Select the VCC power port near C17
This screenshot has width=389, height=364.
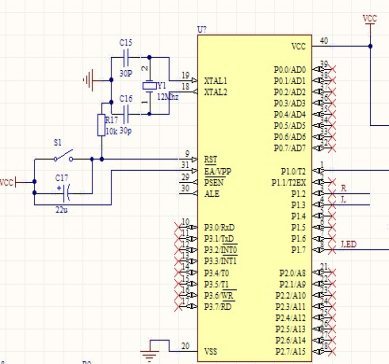click(x=8, y=182)
